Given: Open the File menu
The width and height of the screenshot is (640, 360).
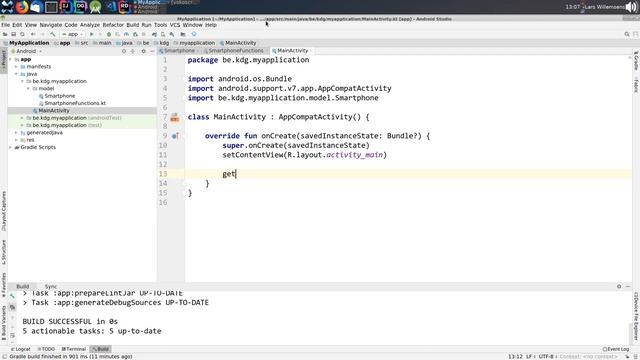Looking at the screenshot, I should 5,25.
